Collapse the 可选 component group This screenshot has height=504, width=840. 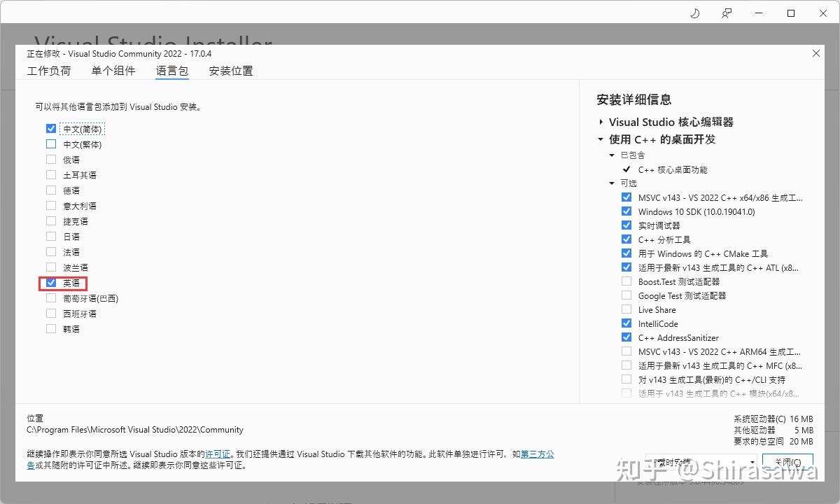612,183
